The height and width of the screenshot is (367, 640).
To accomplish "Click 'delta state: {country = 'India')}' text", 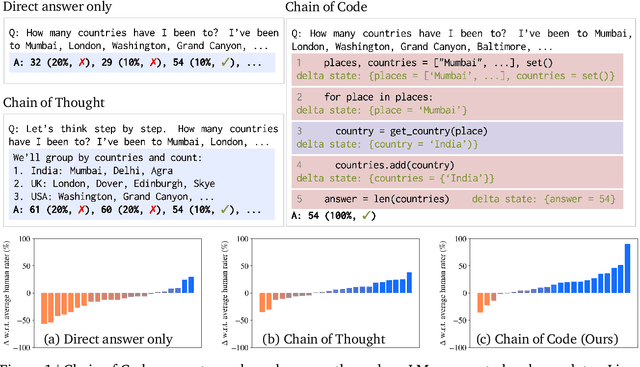I will (387, 145).
